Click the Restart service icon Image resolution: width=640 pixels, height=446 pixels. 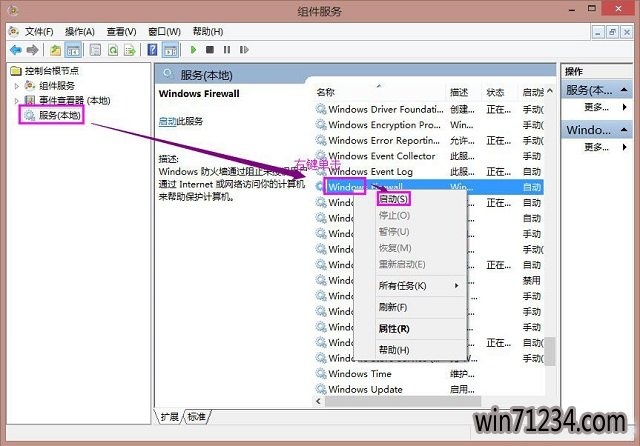tap(244, 50)
